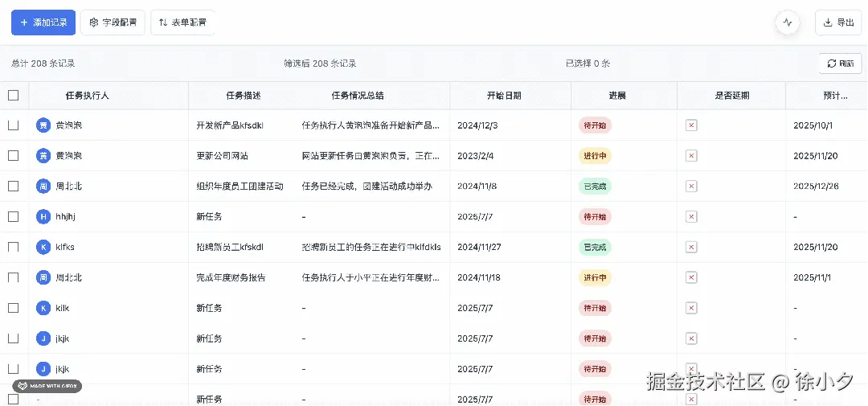Click start date 2024/11/27

(479, 247)
